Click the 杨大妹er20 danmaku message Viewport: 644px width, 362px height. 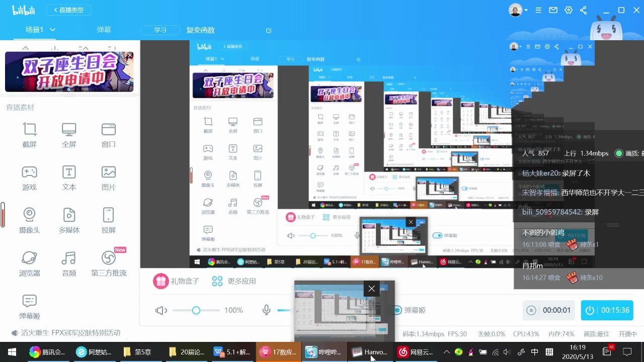[556, 173]
